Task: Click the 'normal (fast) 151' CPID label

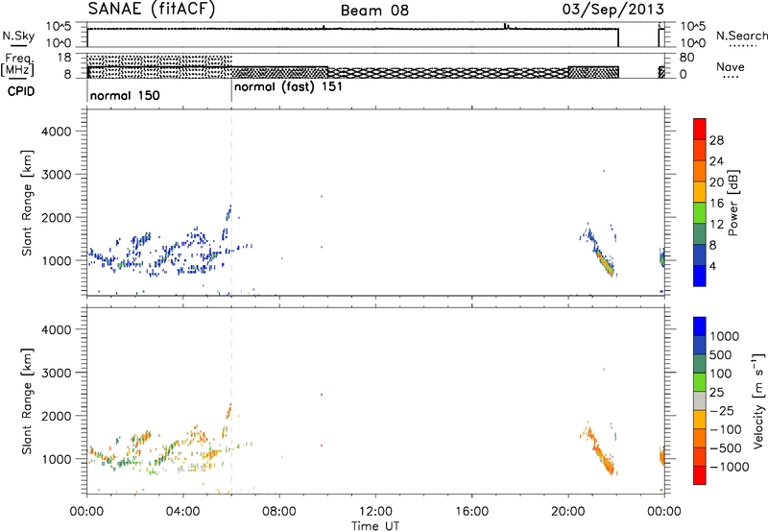Action: pos(288,87)
